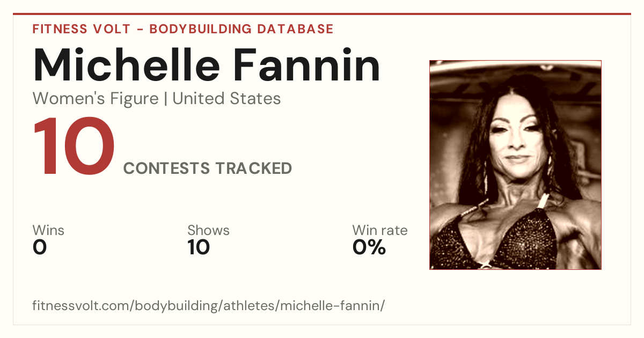
Task: Click the word Michelle in the title
Action: coord(127,65)
